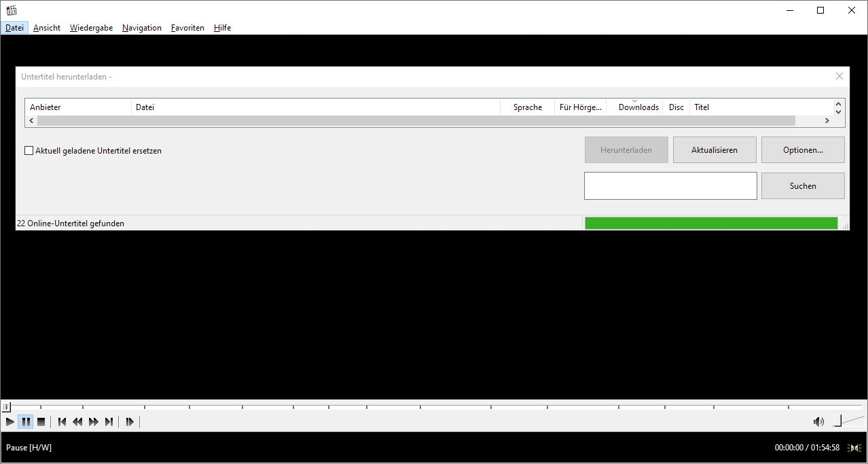Click the fast-forward icon
Screen dimensions: 868x464
pos(93,421)
